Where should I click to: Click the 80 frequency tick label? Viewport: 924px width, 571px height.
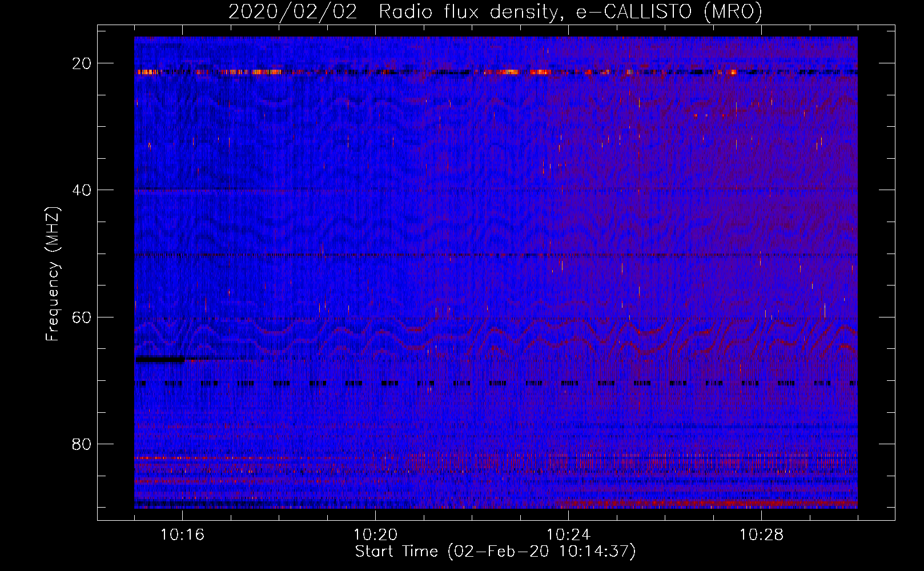[82, 444]
